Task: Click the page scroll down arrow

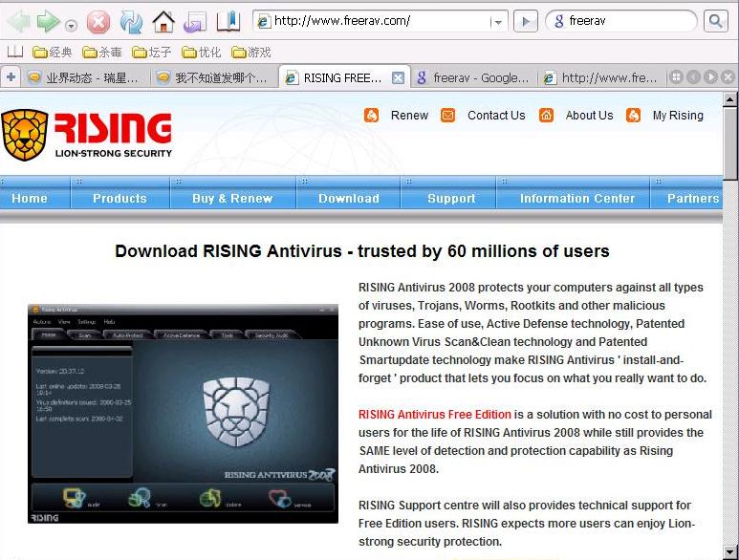Action: point(730,551)
